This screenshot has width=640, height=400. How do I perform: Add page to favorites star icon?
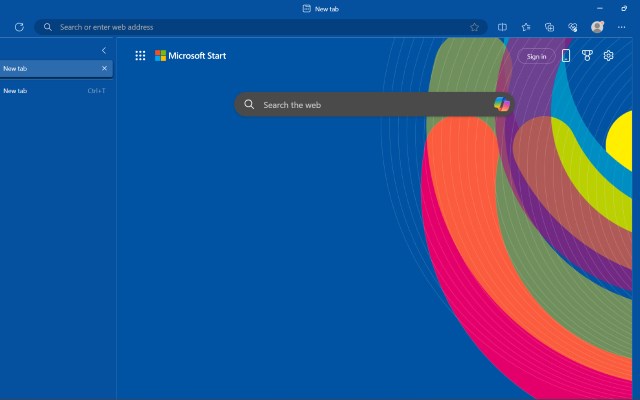click(x=474, y=27)
